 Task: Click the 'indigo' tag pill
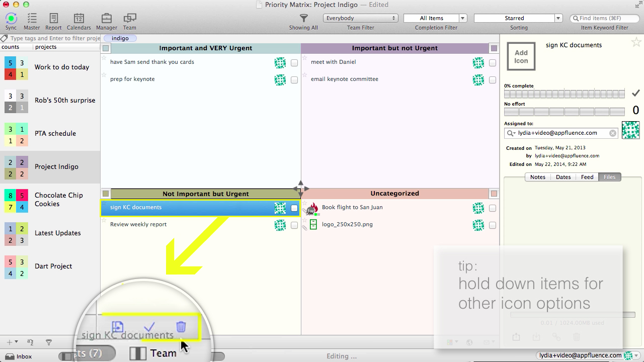(x=120, y=38)
